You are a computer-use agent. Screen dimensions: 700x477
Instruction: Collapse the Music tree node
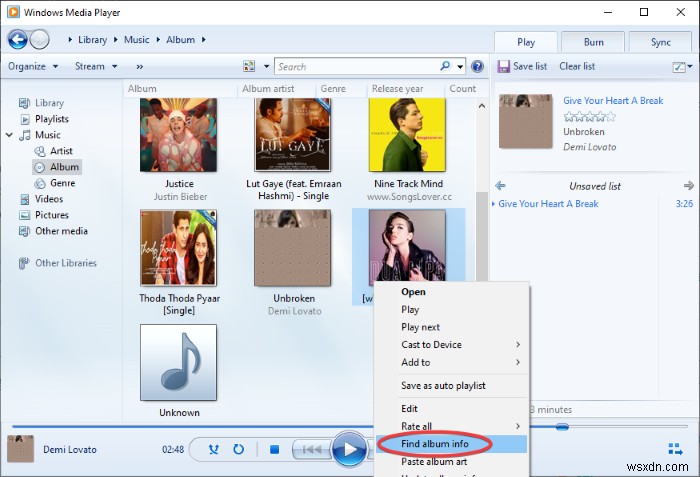[9, 135]
